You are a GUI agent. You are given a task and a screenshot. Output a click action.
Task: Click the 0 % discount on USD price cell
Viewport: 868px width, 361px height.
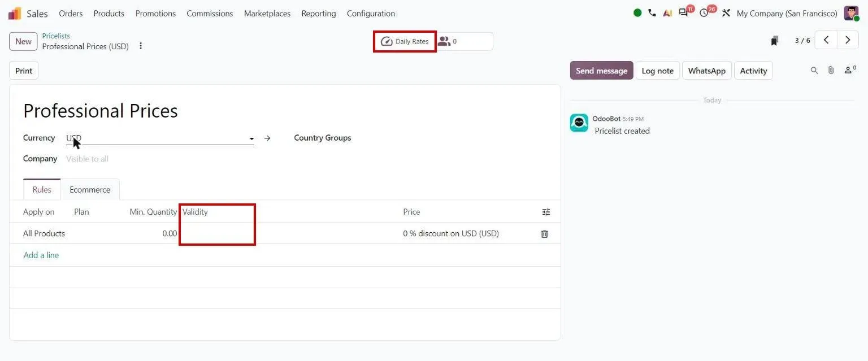tap(451, 233)
